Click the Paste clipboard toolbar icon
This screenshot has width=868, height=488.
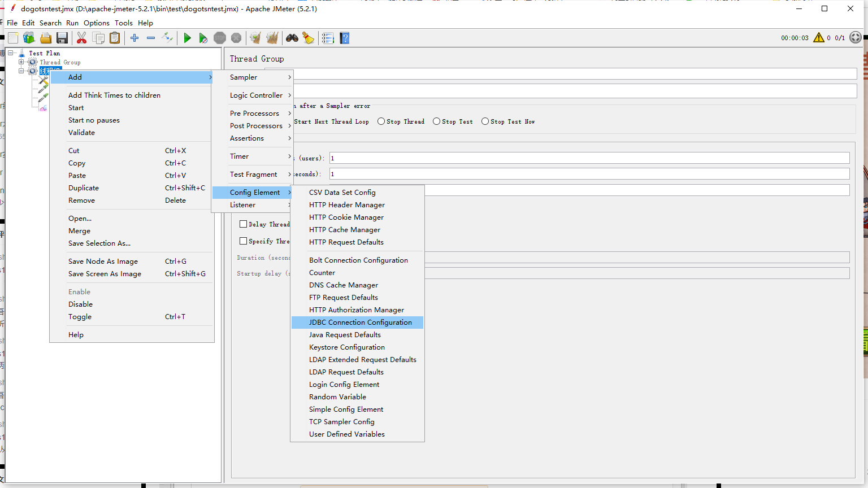[115, 38]
